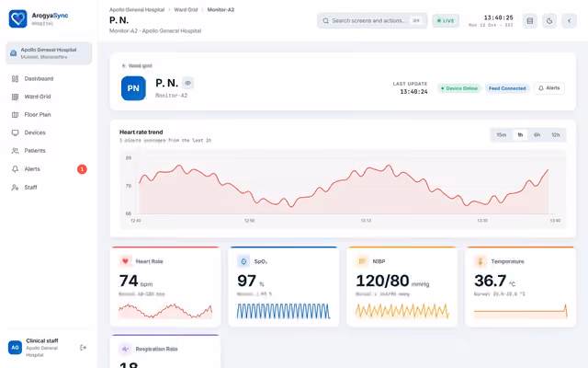
Task: Click the PN patient avatar
Action: point(133,88)
